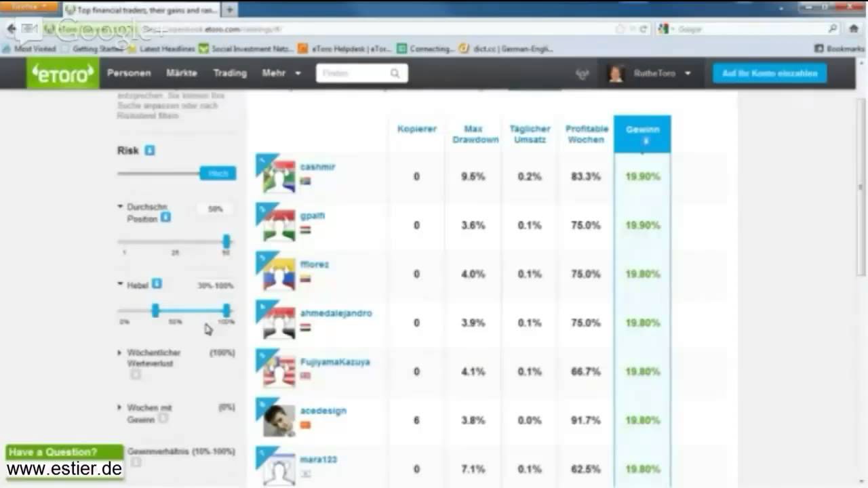Open acedesign's profile link
This screenshot has width=868, height=488.
tap(323, 411)
